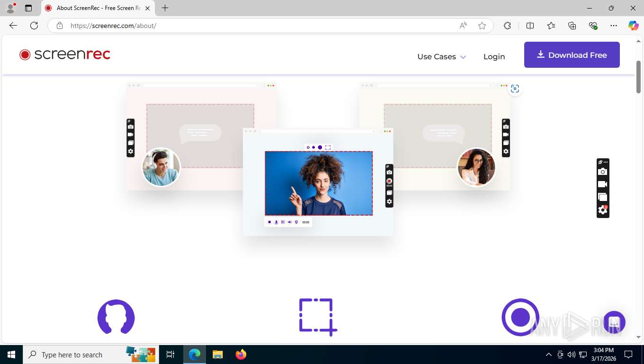Viewport: 644px width, 364px height.
Task: Open the Tab actions menu icon
Action: pos(28,8)
